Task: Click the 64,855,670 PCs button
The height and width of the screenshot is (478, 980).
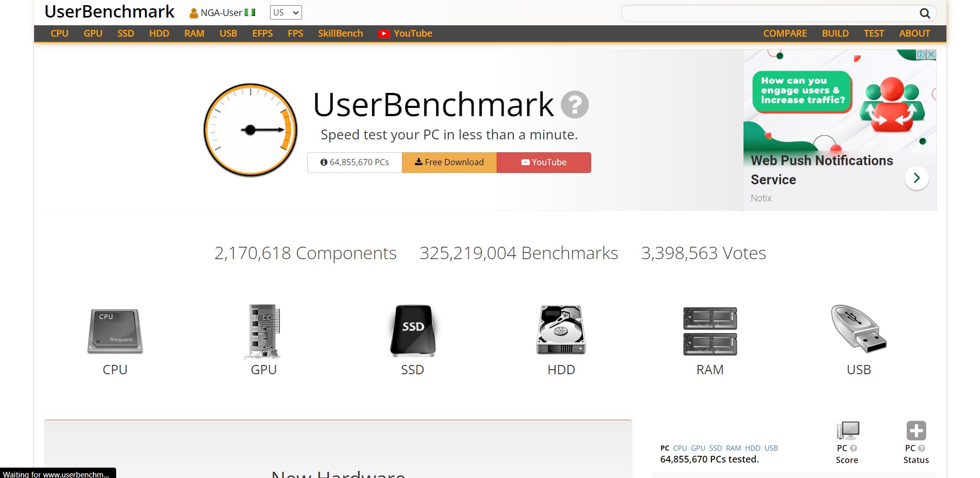Action: click(x=355, y=163)
